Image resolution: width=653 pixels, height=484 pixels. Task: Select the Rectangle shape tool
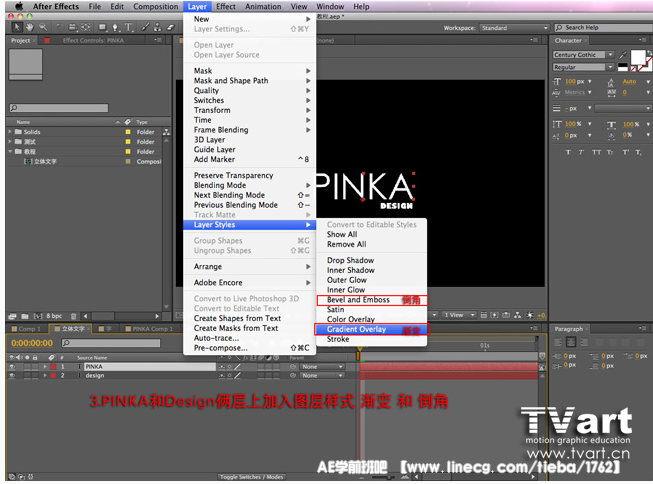(102, 27)
